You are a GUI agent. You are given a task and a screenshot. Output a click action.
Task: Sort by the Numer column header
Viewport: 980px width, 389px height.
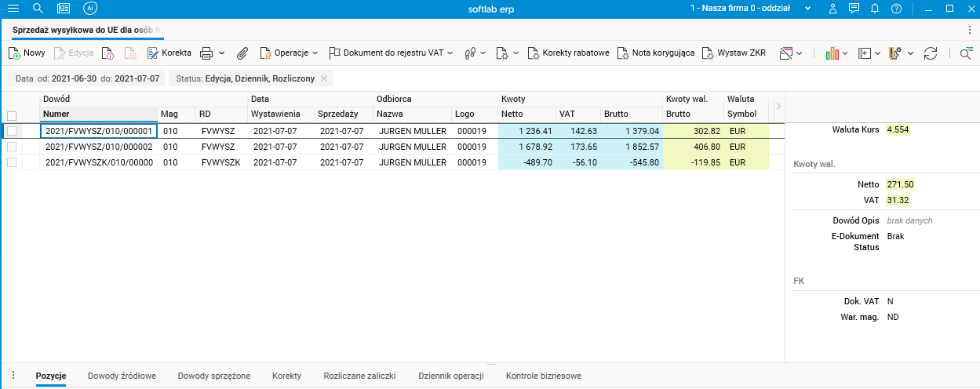point(98,115)
